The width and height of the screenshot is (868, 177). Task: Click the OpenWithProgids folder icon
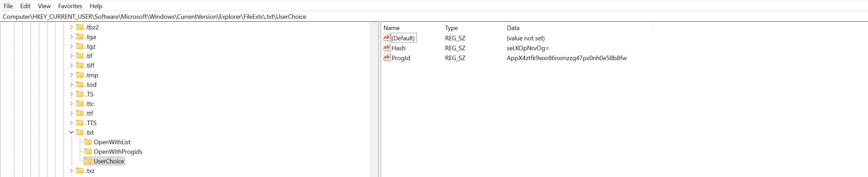click(x=88, y=151)
